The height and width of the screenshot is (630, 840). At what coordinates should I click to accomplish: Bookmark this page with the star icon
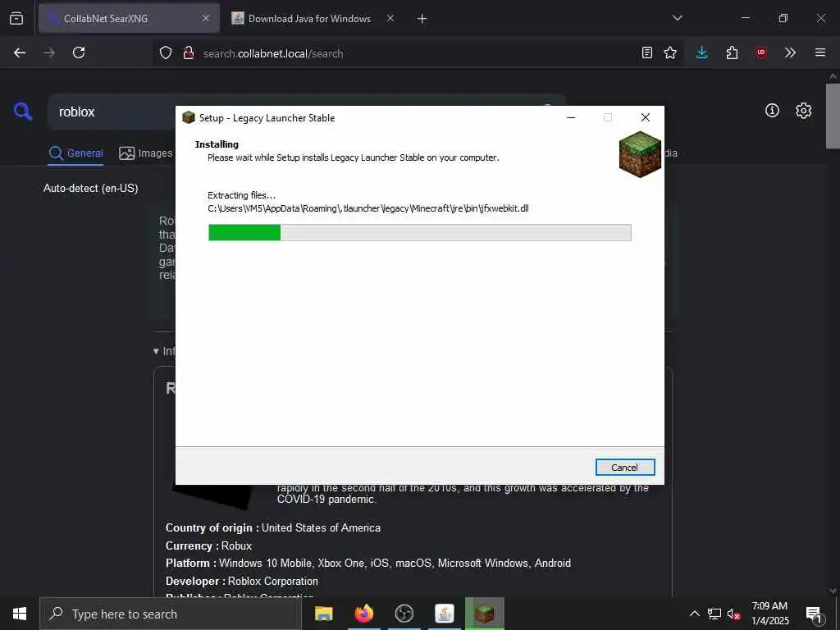click(x=670, y=52)
